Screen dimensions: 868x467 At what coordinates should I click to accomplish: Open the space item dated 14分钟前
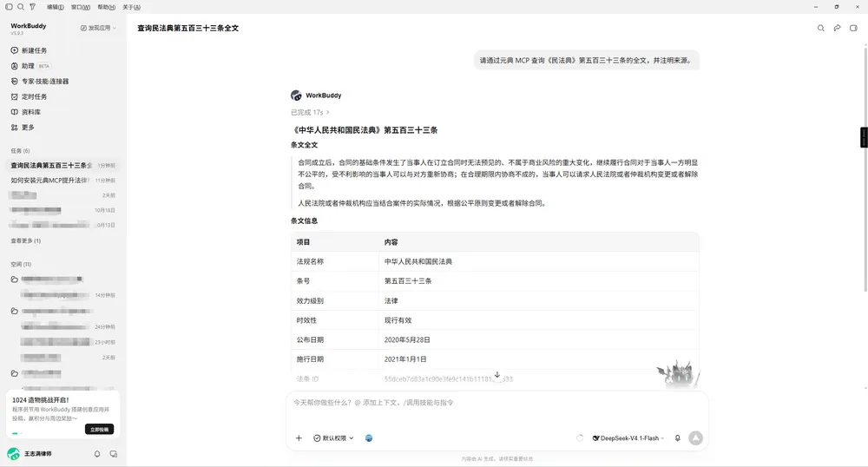click(68, 295)
